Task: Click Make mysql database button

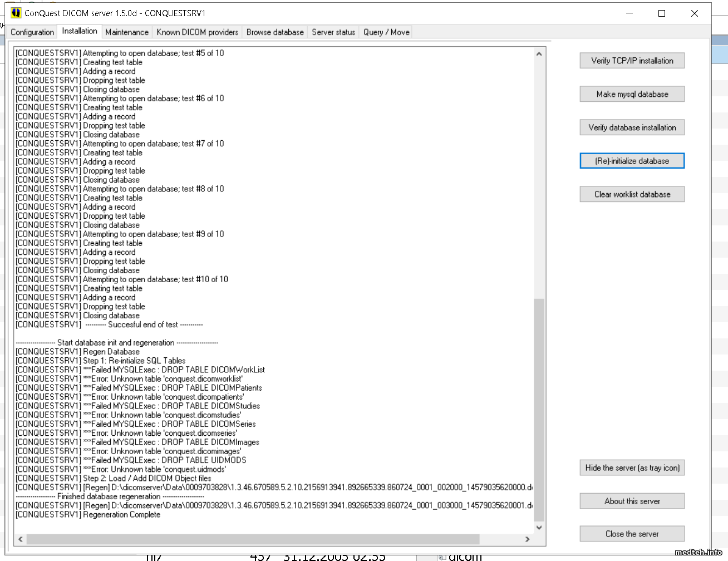Action: pos(632,94)
